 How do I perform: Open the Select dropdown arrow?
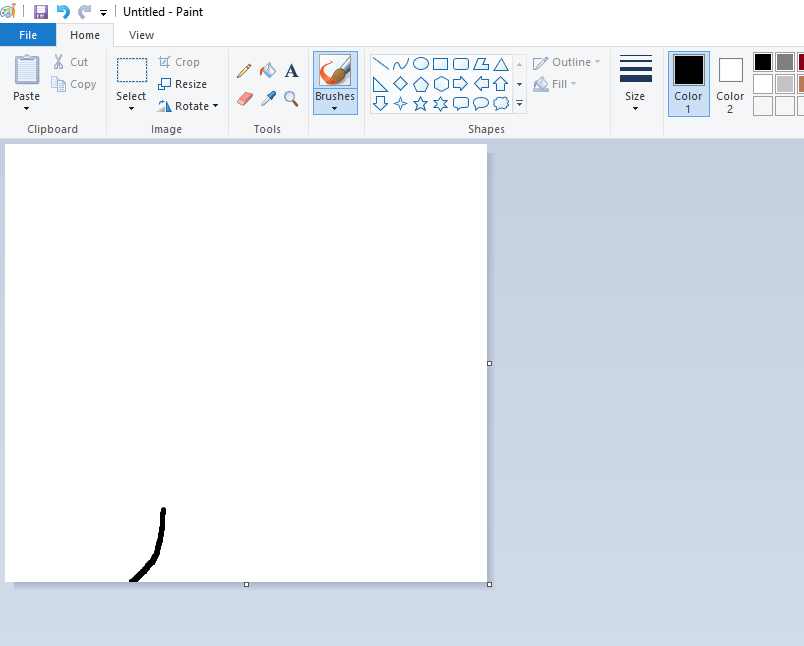(131, 109)
